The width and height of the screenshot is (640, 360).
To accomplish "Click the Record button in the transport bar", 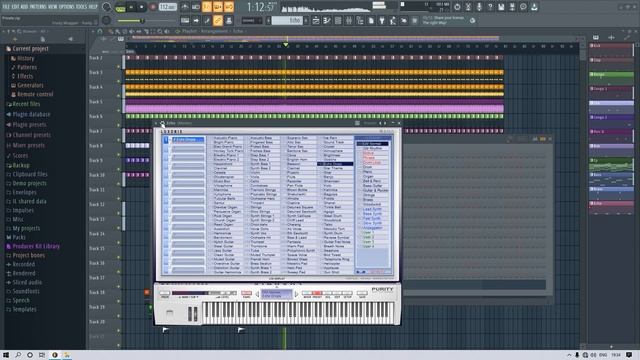I will click(153, 7).
